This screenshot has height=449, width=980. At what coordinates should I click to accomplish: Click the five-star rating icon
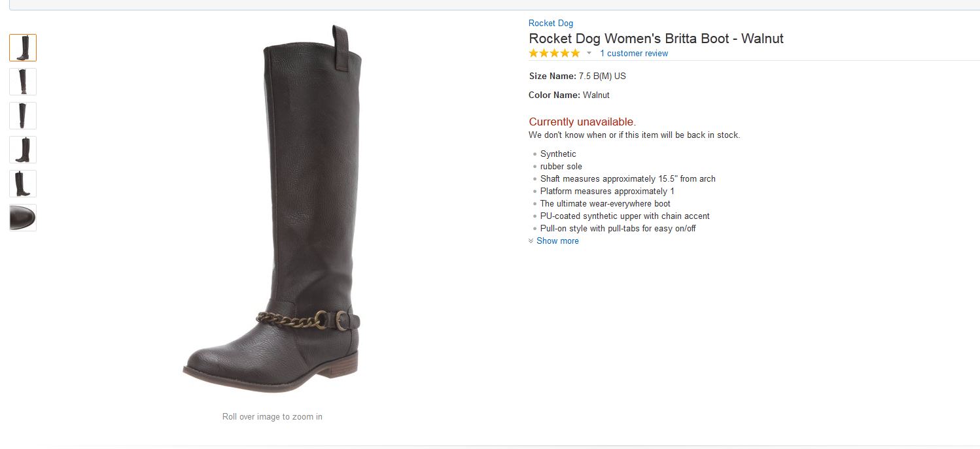click(x=554, y=53)
